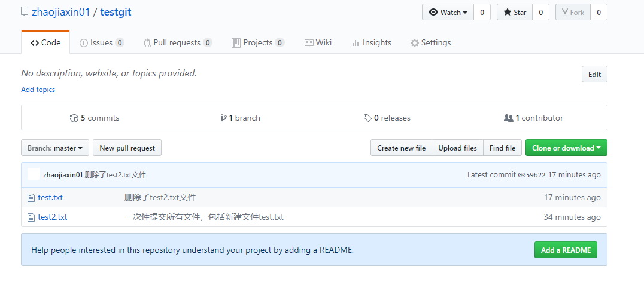Viewport: 644px width, 282px height.
Task: Click the Add topics link
Action: point(38,90)
